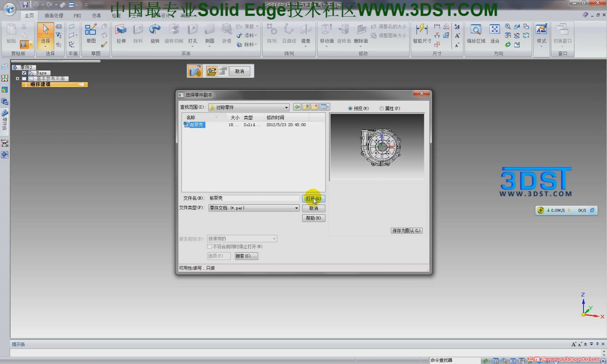
Task: Open the 样式 style tool
Action: 541,34
